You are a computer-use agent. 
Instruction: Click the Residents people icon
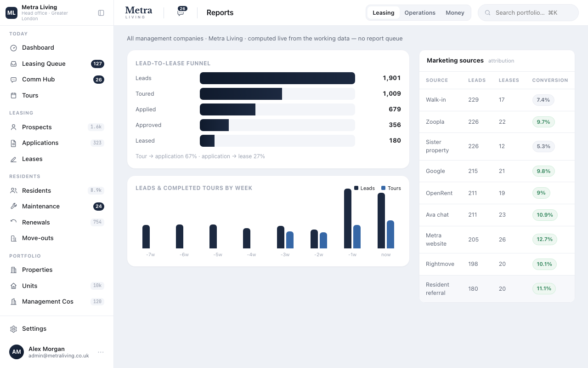(13, 191)
